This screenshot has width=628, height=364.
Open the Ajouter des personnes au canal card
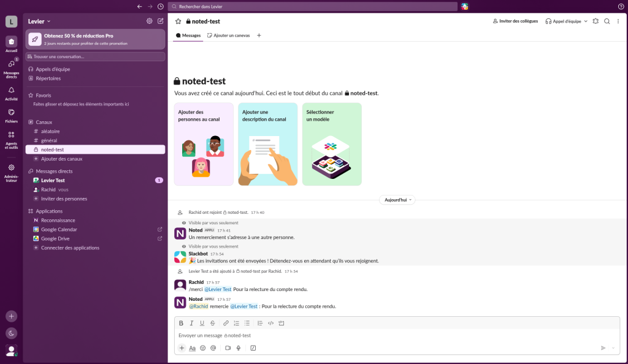204,144
